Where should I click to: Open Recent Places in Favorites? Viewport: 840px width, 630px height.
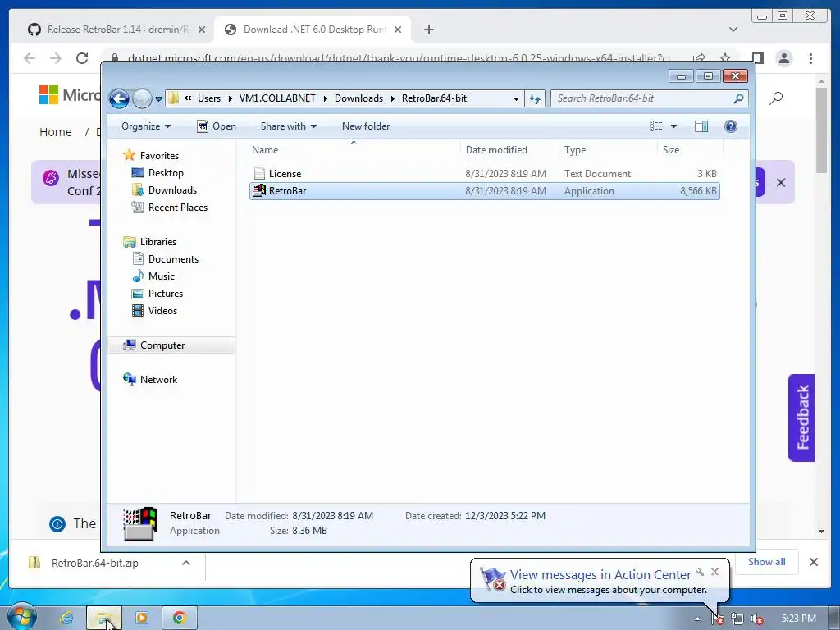click(x=177, y=208)
